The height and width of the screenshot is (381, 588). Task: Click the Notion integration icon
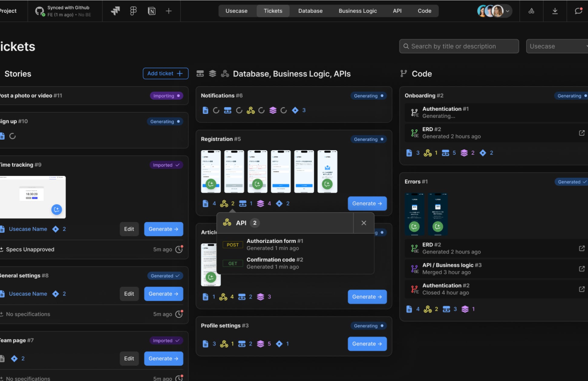pos(152,11)
